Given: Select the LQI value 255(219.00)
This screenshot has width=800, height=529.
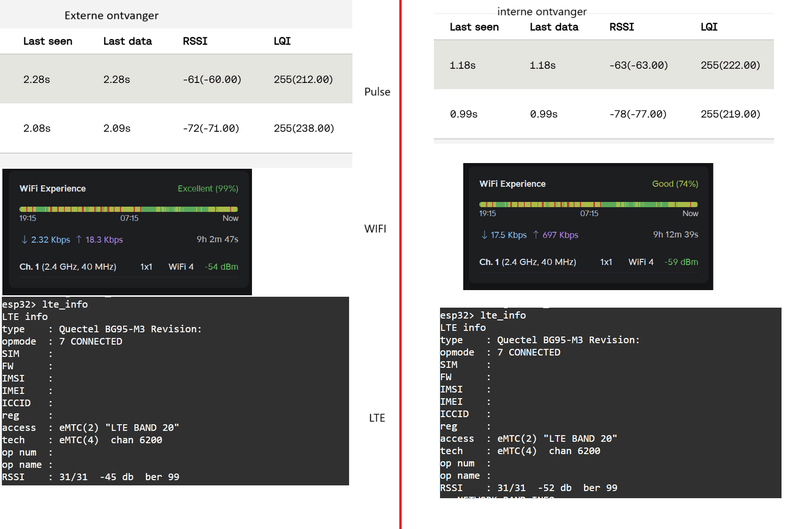Looking at the screenshot, I should pyautogui.click(x=730, y=114).
